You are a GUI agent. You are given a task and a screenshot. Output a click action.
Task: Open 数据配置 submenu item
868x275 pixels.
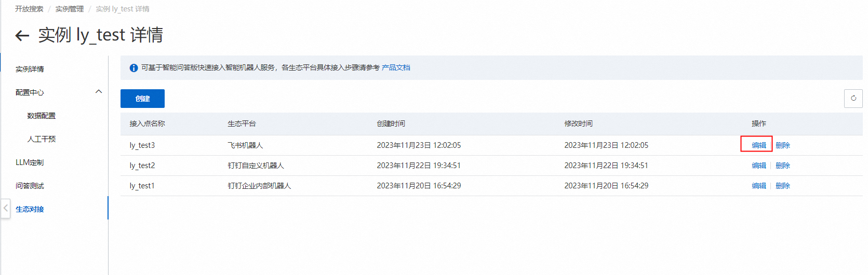(42, 116)
